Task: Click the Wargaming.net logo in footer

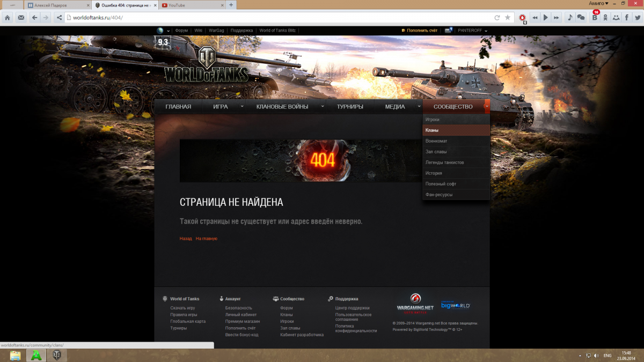Action: click(415, 304)
